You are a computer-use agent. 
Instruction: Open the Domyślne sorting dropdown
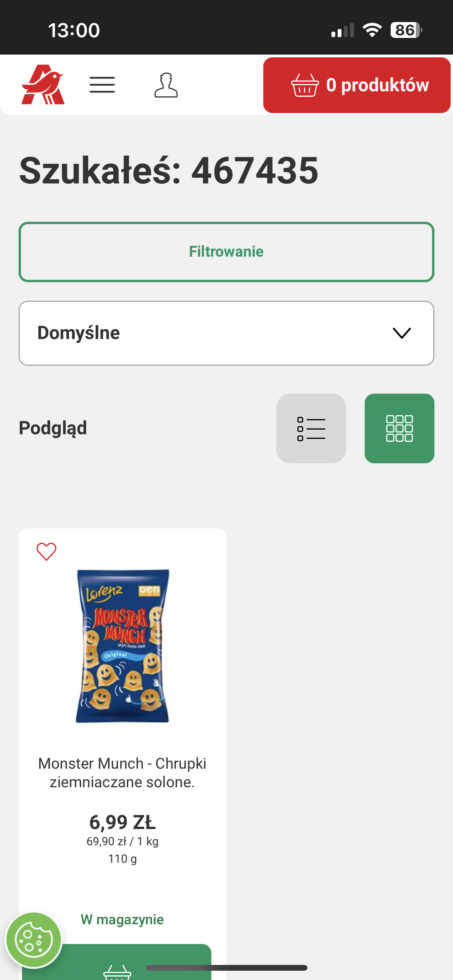pos(226,333)
